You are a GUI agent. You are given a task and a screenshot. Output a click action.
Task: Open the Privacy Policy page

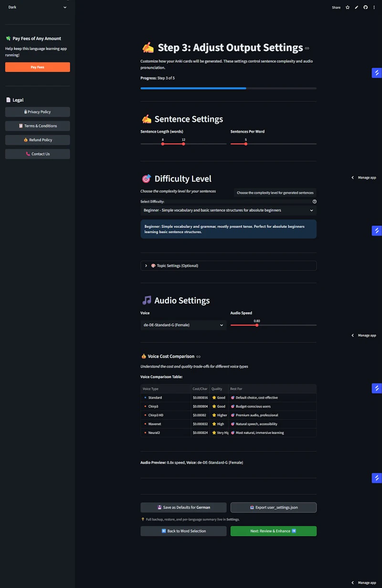pos(37,112)
